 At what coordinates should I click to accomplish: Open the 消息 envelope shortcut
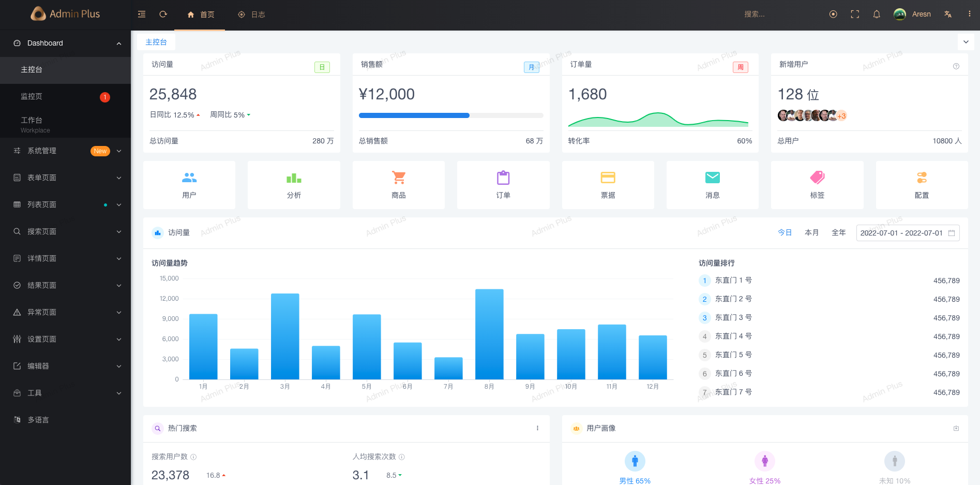click(x=713, y=185)
